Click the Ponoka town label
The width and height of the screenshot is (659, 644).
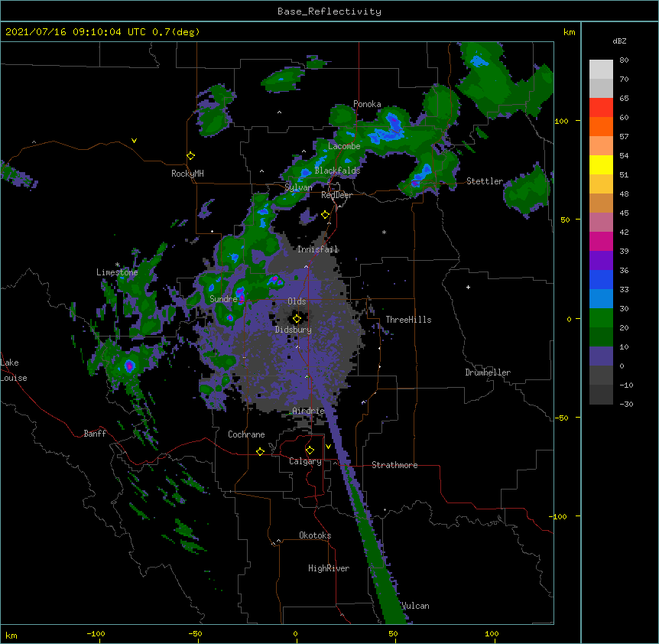[367, 104]
